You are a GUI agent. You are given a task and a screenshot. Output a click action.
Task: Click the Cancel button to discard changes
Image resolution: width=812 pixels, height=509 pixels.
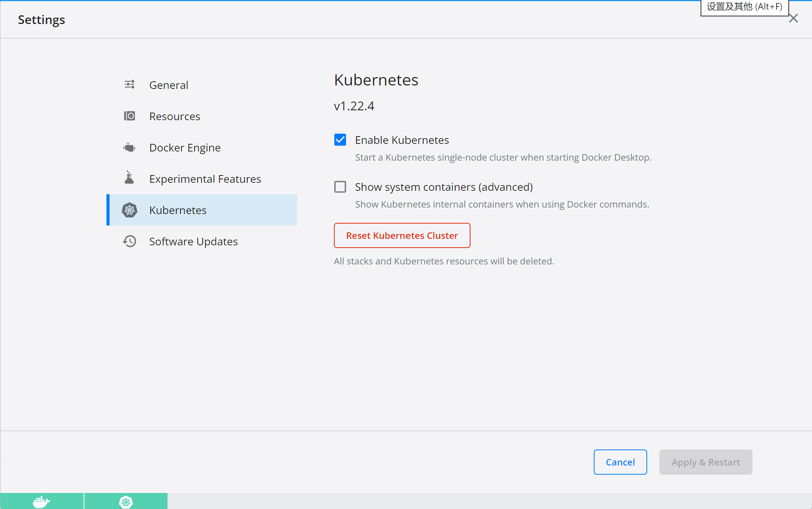click(620, 462)
